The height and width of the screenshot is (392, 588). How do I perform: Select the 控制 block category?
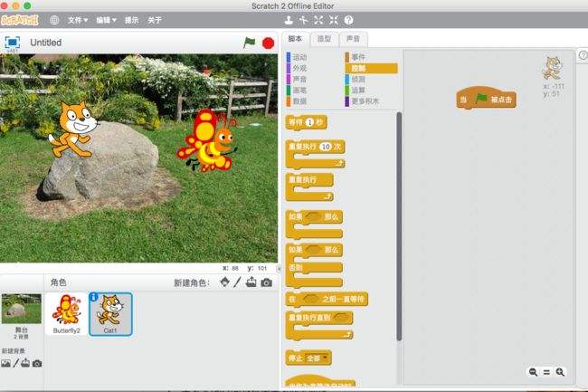point(371,68)
